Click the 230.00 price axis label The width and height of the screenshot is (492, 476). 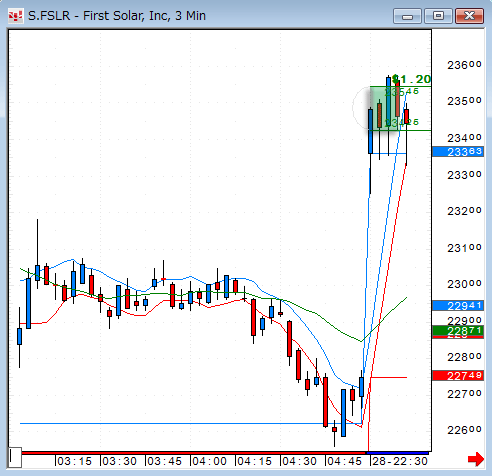(464, 284)
